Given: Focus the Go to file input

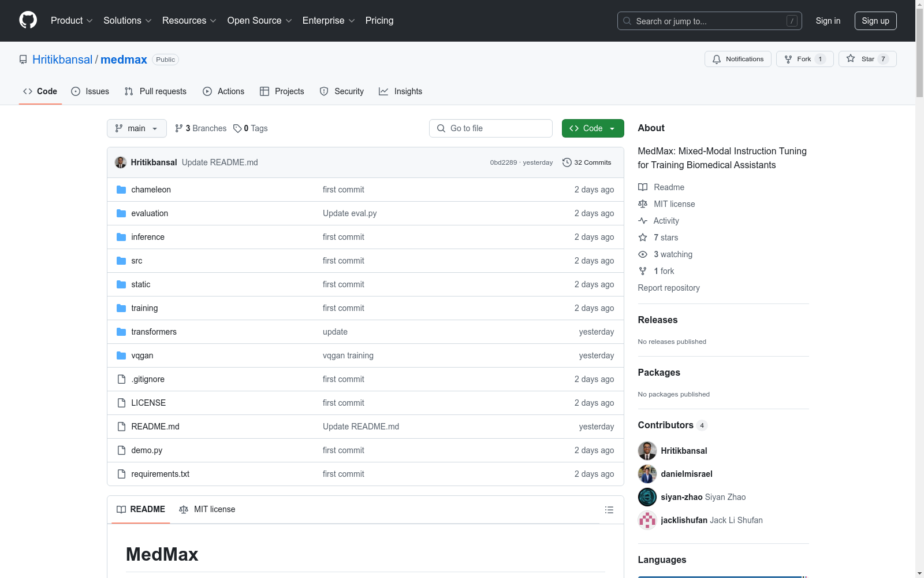Looking at the screenshot, I should [x=491, y=128].
